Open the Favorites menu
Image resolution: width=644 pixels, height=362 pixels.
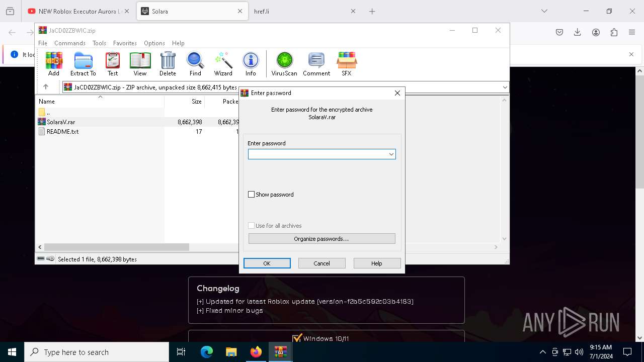click(x=125, y=43)
